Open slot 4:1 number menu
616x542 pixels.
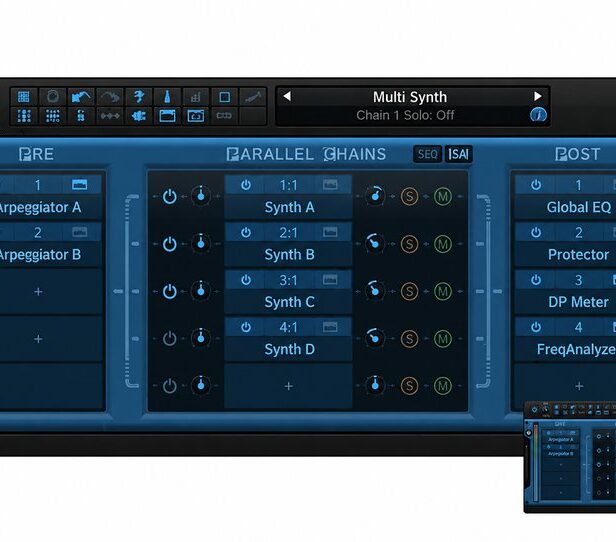pos(288,327)
